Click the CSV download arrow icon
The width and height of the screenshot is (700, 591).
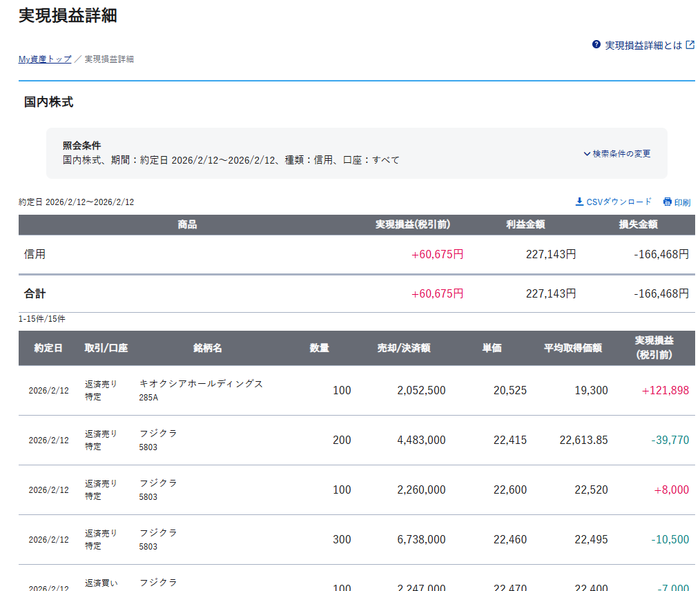[x=579, y=202]
